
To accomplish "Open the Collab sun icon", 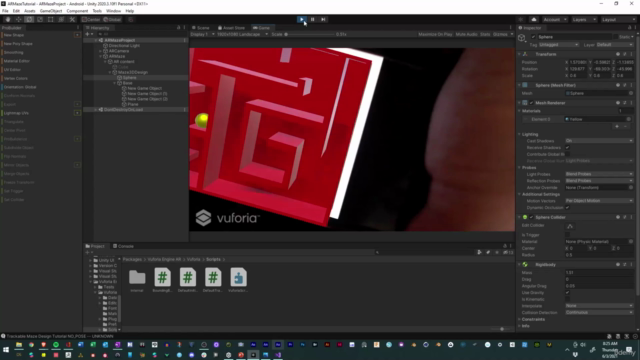I will (x=520, y=19).
